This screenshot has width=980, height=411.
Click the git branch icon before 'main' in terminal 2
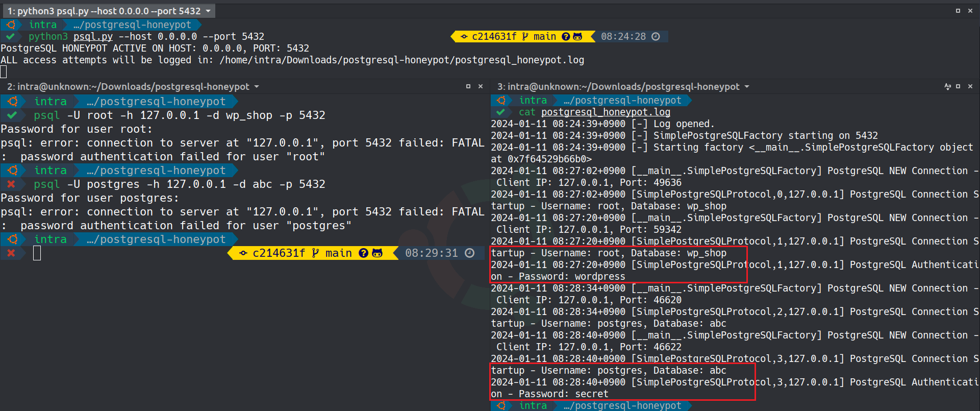click(x=315, y=253)
